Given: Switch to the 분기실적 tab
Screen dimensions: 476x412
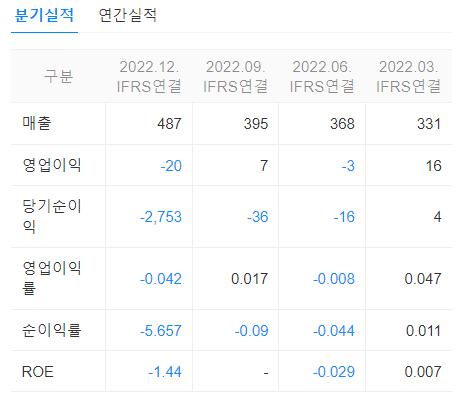Looking at the screenshot, I should tap(44, 15).
